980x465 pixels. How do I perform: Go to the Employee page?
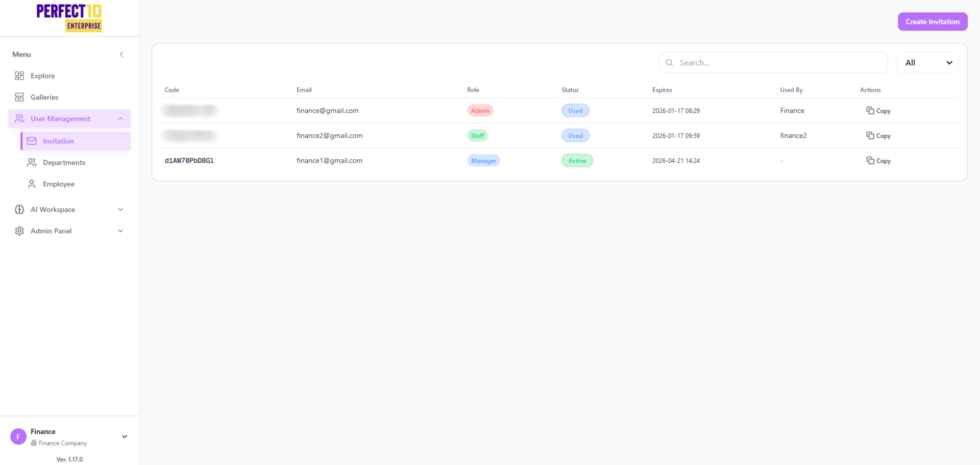(x=76, y=184)
